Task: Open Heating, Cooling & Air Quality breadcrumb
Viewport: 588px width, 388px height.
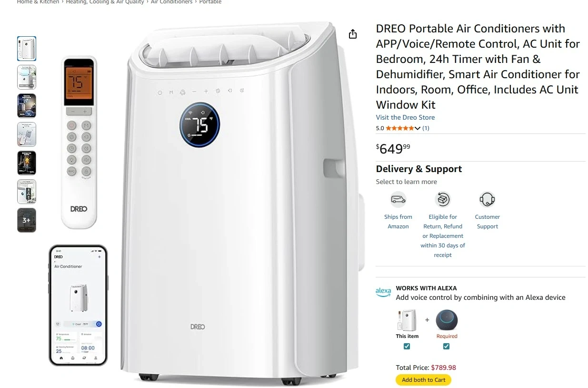Action: click(105, 2)
